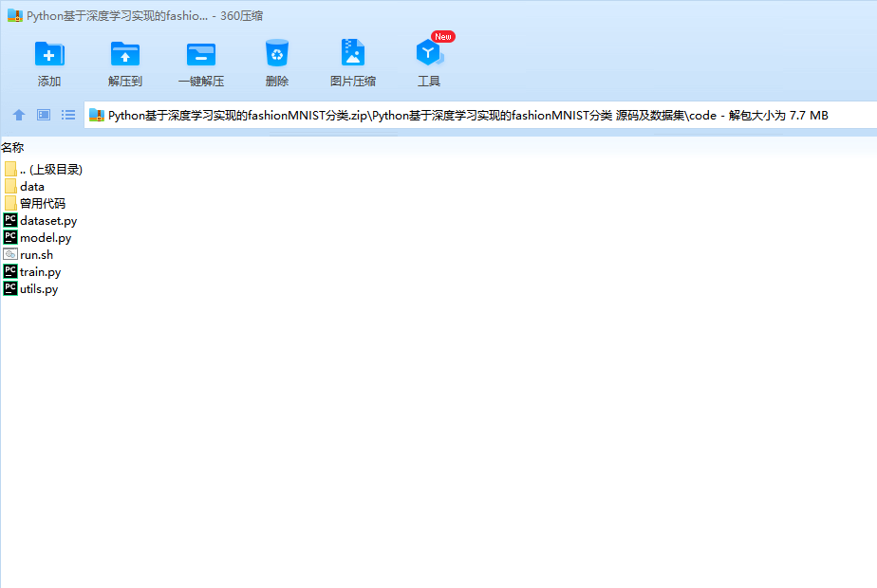Go up one level with arrow icon
This screenshot has width=877, height=588.
pos(18,115)
